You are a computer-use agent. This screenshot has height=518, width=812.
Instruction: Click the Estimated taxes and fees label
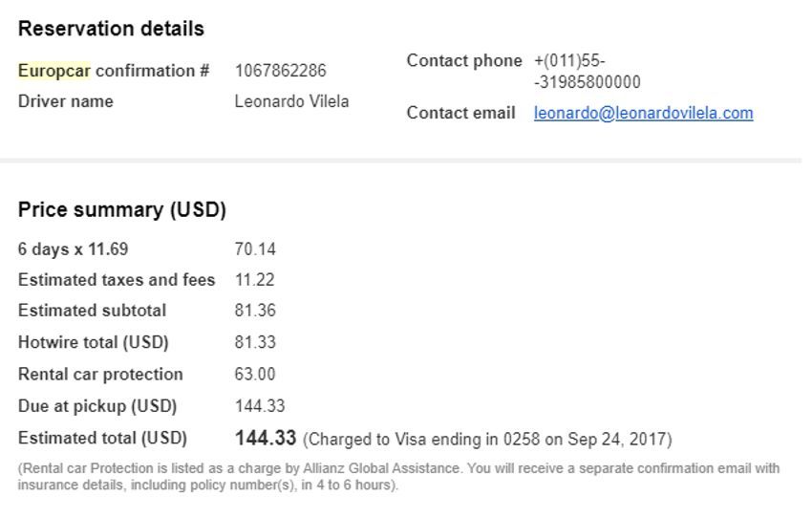[x=117, y=280]
